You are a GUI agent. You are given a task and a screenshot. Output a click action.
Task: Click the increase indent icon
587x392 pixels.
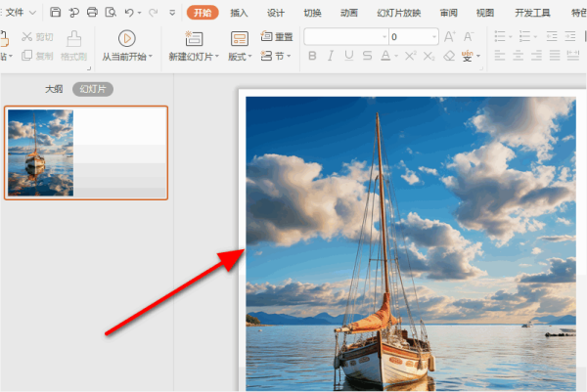point(570,36)
